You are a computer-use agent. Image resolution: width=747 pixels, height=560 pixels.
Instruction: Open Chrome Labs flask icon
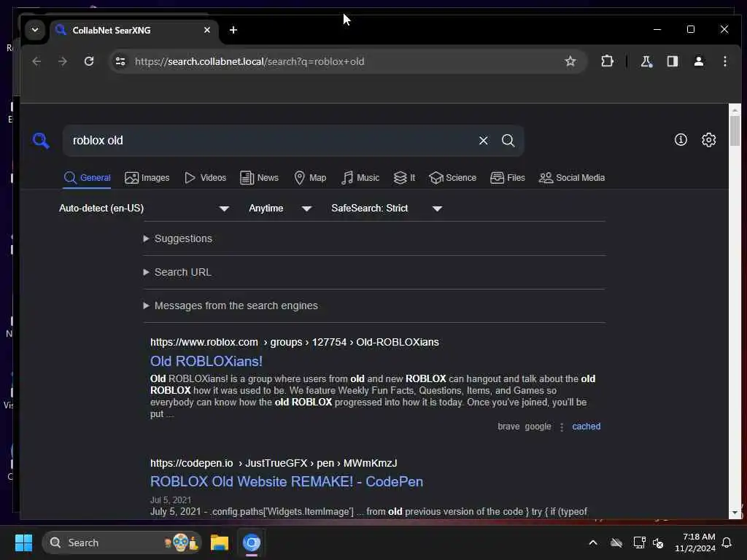pos(646,61)
